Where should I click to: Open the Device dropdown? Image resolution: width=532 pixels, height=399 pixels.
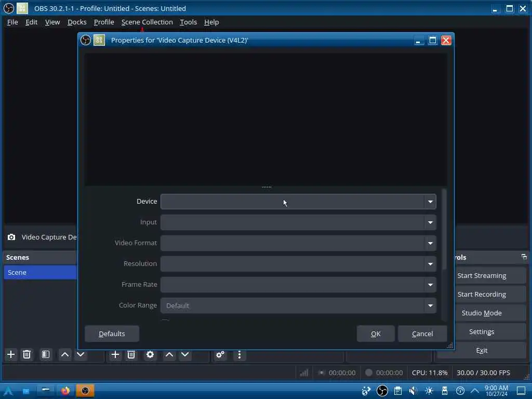298,202
